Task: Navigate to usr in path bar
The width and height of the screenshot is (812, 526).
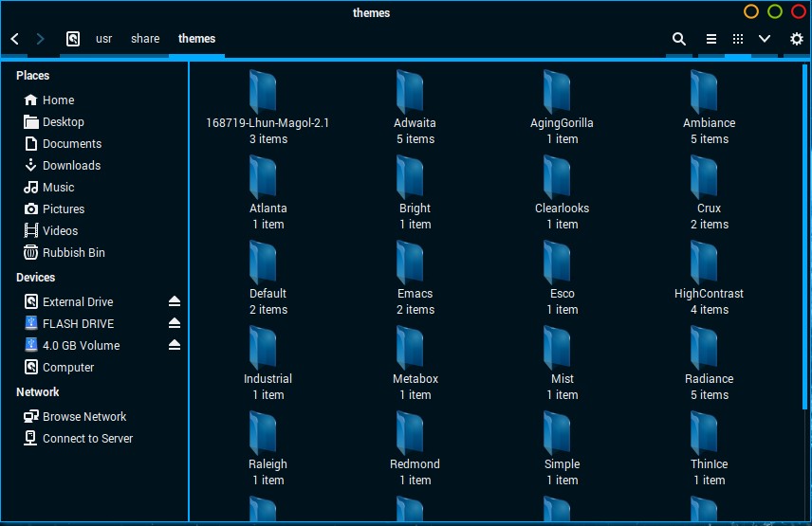Action: 103,39
